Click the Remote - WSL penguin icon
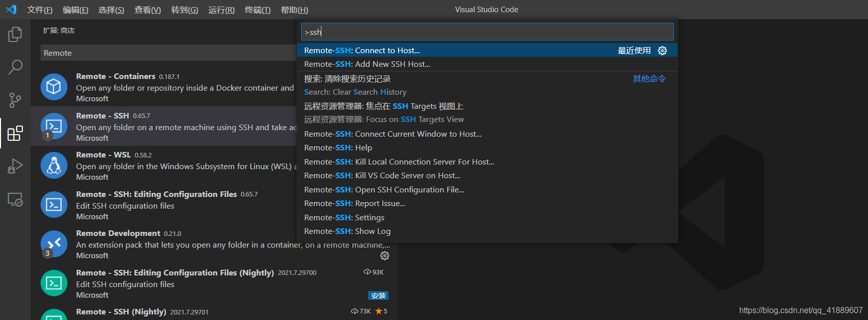868x320 pixels. (x=54, y=166)
